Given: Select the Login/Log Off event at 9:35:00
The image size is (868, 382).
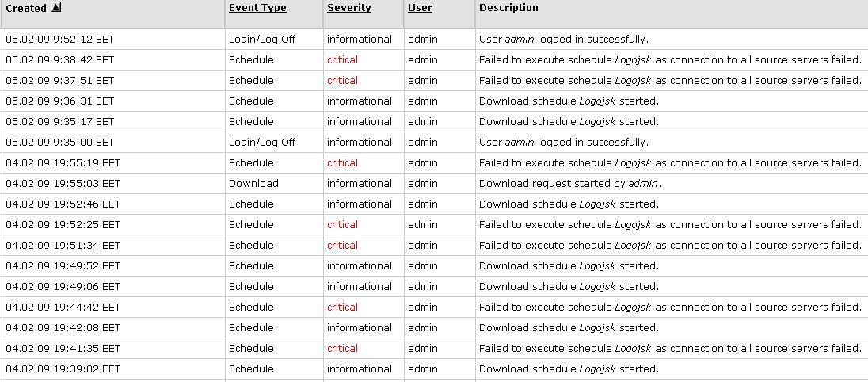Looking at the screenshot, I should (x=262, y=142).
